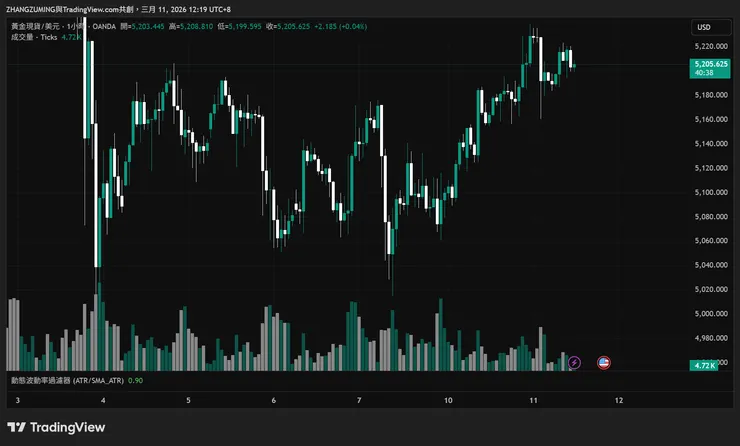Image resolution: width=740 pixels, height=446 pixels.
Task: Click date label 12 on time axis
Action: (619, 400)
